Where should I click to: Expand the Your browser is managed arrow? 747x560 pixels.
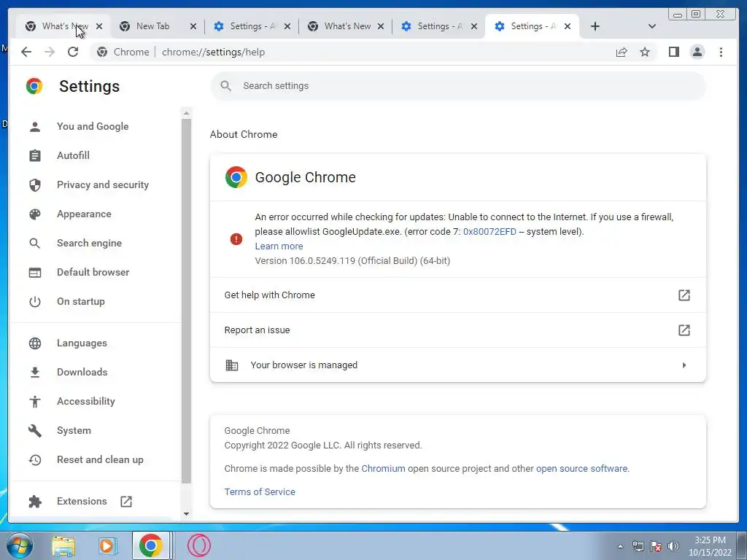coord(684,365)
